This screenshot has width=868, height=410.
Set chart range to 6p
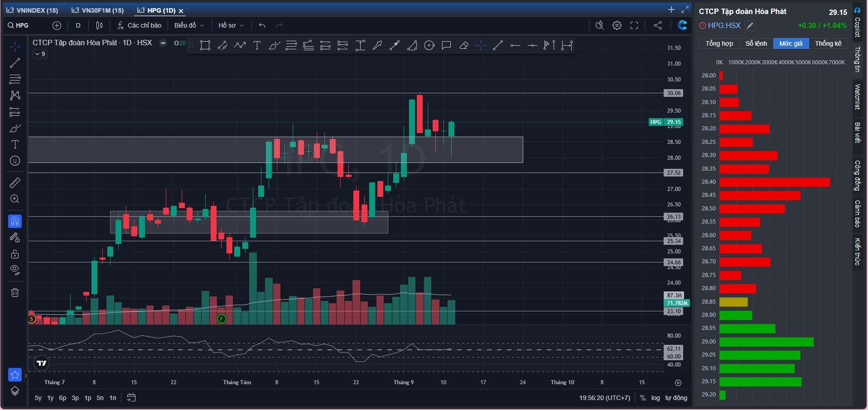tap(63, 398)
